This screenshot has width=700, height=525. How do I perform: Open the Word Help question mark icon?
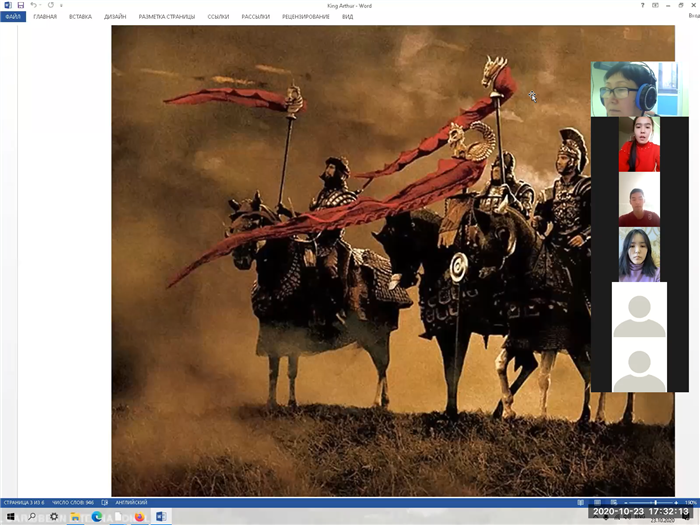[x=642, y=6]
